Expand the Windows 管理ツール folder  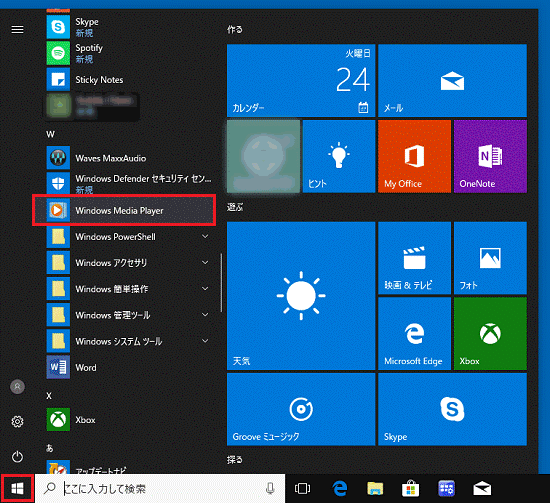point(128,315)
